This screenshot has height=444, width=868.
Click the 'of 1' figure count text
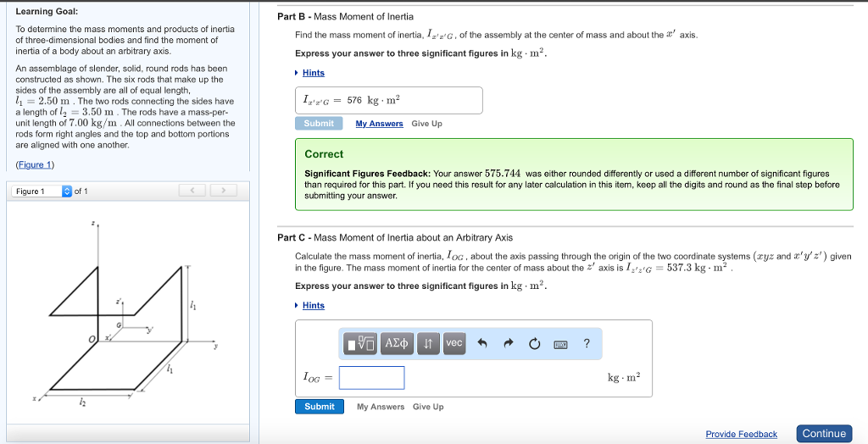click(x=81, y=191)
